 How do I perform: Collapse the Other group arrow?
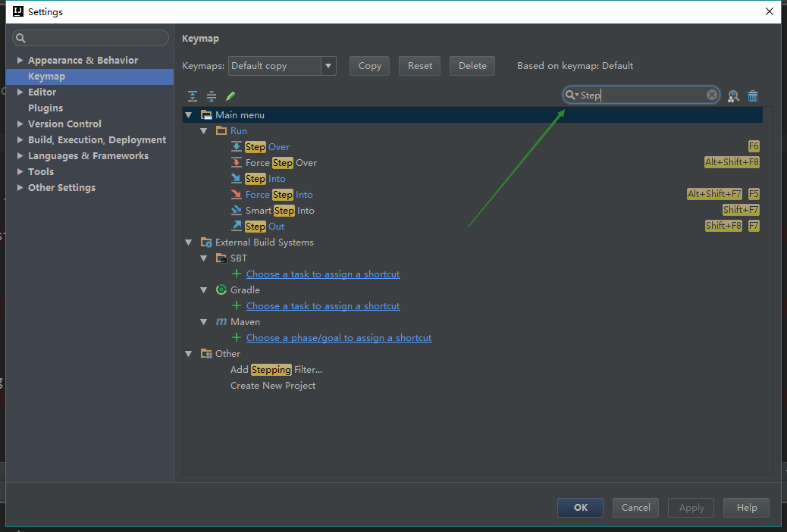pyautogui.click(x=189, y=354)
